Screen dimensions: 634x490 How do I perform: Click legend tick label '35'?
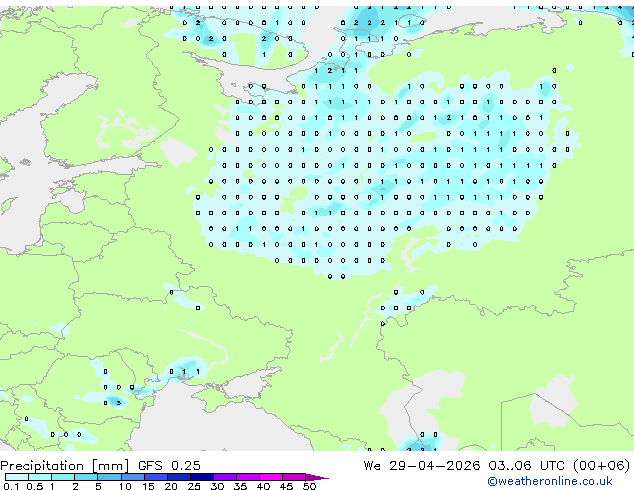tap(240, 486)
